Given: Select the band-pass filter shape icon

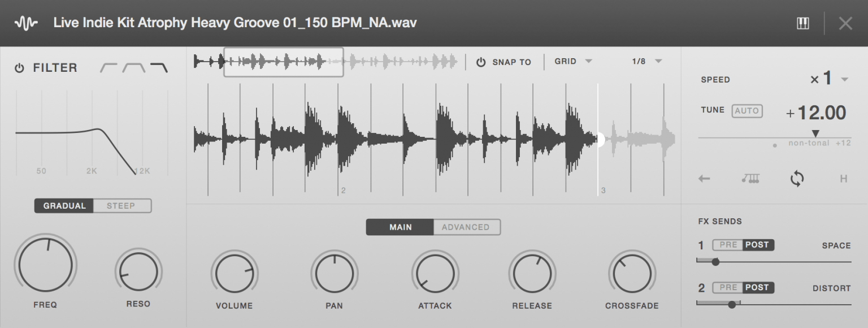Looking at the screenshot, I should click(x=134, y=68).
